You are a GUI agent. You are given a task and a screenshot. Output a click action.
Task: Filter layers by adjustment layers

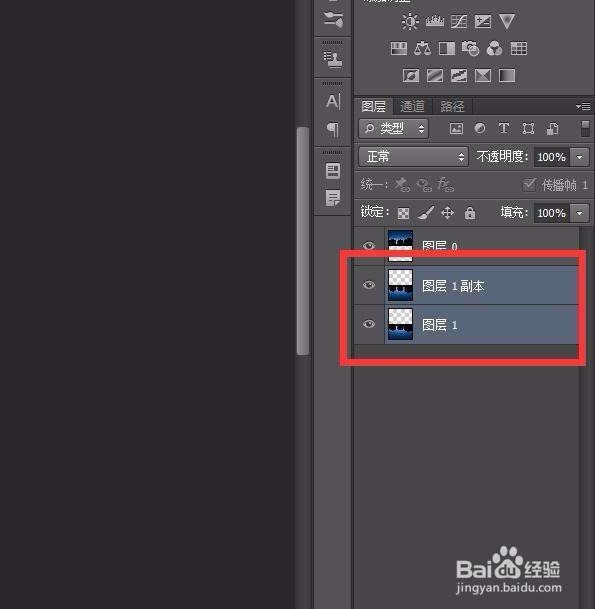[480, 128]
